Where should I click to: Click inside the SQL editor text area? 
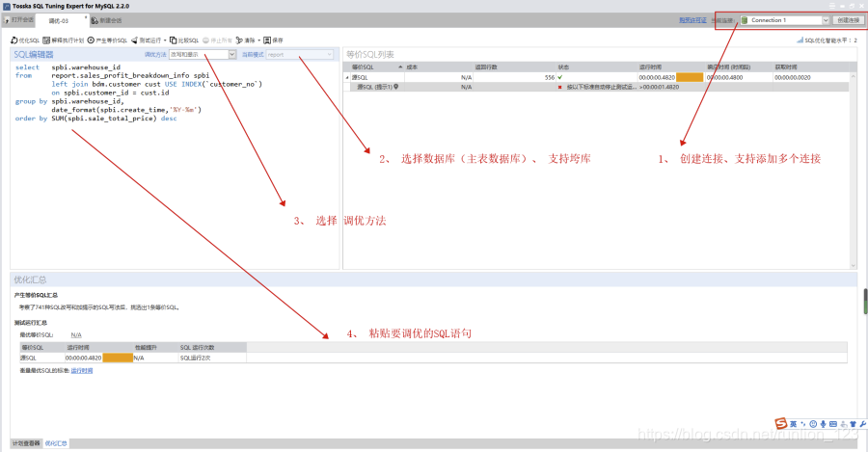point(175,166)
